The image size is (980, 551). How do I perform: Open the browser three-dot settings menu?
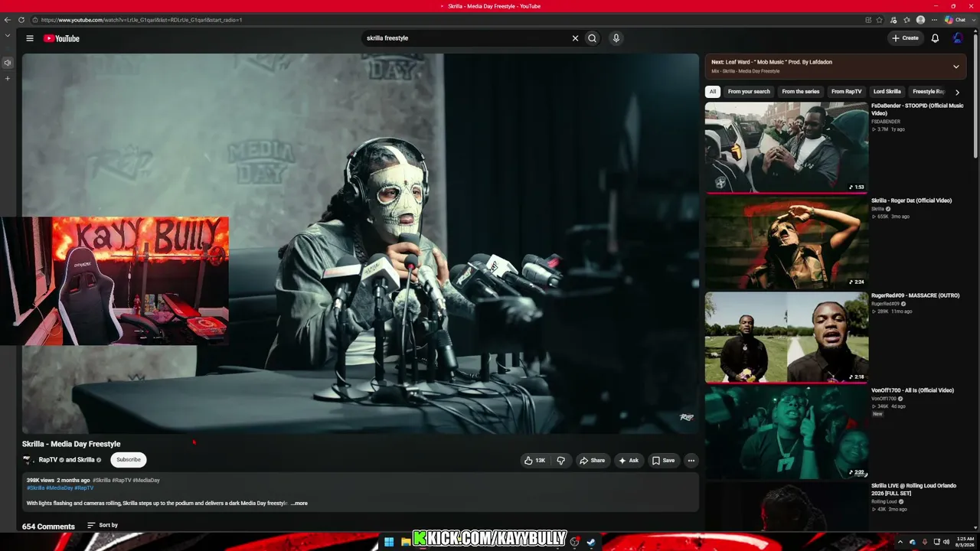pos(934,20)
